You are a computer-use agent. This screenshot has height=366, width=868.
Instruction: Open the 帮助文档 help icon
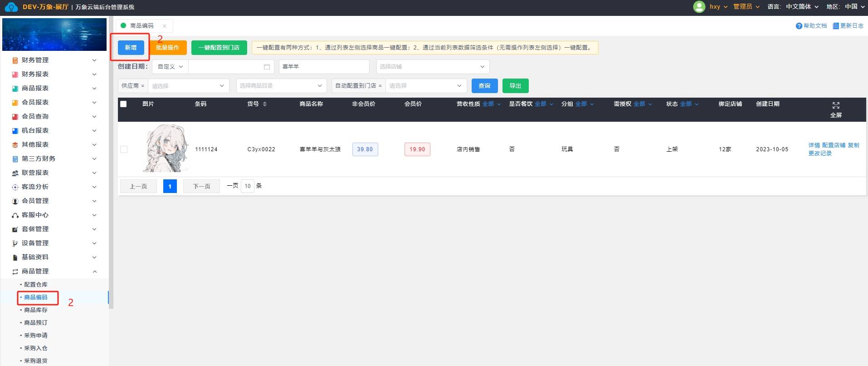tap(799, 26)
